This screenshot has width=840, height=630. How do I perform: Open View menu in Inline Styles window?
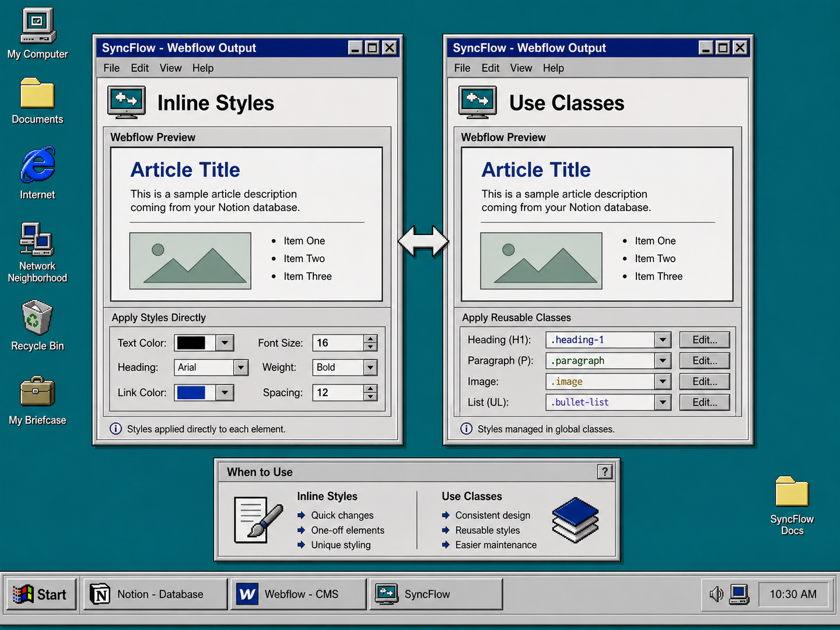pos(171,68)
